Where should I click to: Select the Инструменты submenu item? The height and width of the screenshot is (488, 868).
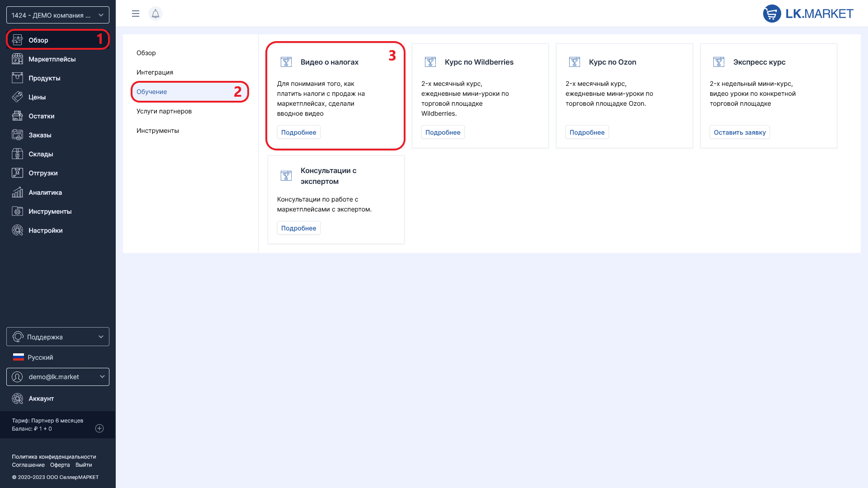(x=158, y=131)
